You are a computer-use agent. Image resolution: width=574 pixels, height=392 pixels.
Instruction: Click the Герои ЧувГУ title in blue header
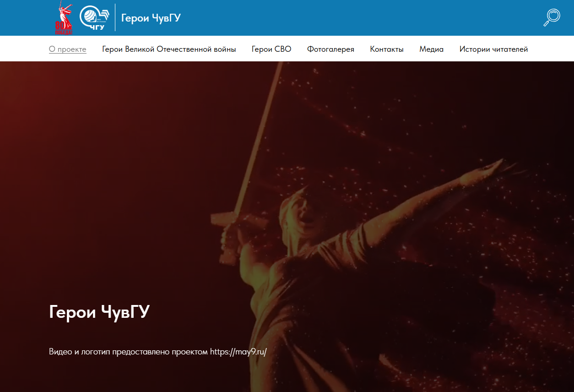coord(151,18)
